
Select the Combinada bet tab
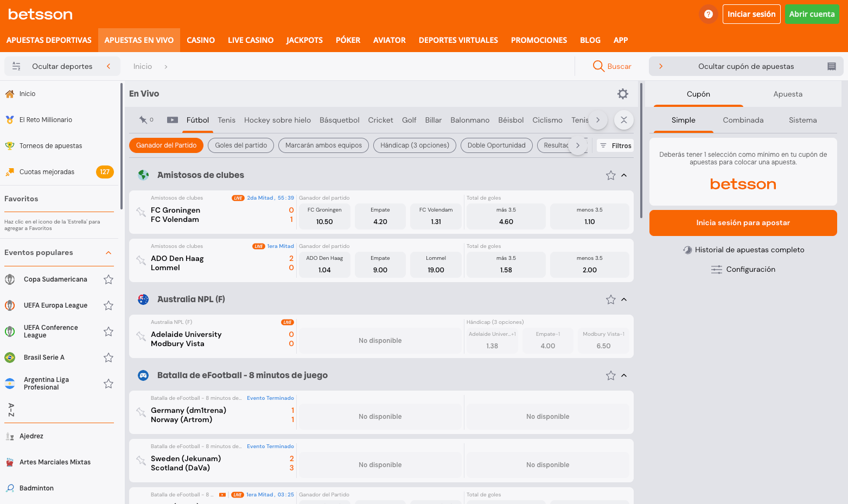743,120
